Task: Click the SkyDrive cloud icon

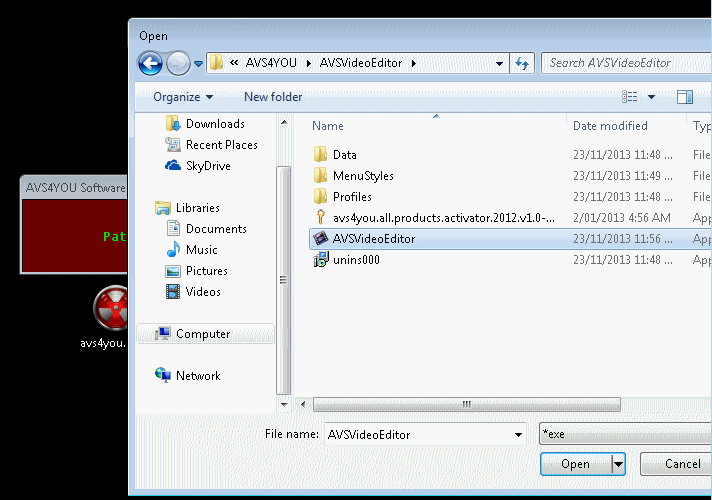Action: pos(173,165)
